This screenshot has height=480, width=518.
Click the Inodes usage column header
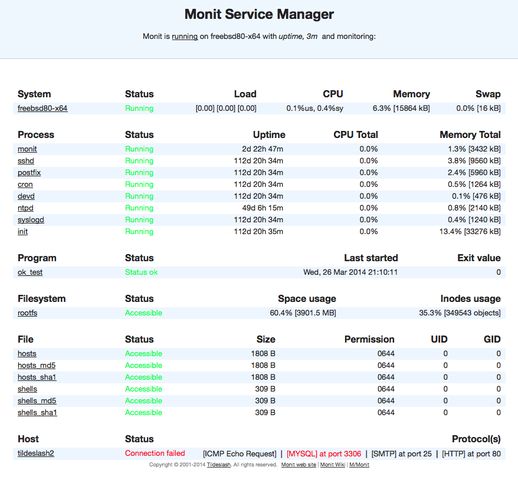pos(470,299)
